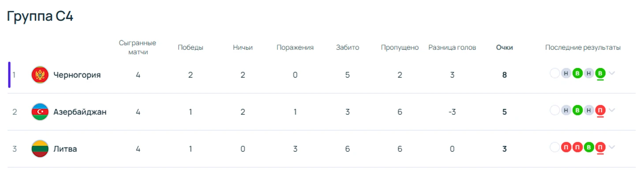
Task: Open the Литва team link
Action: click(65, 149)
